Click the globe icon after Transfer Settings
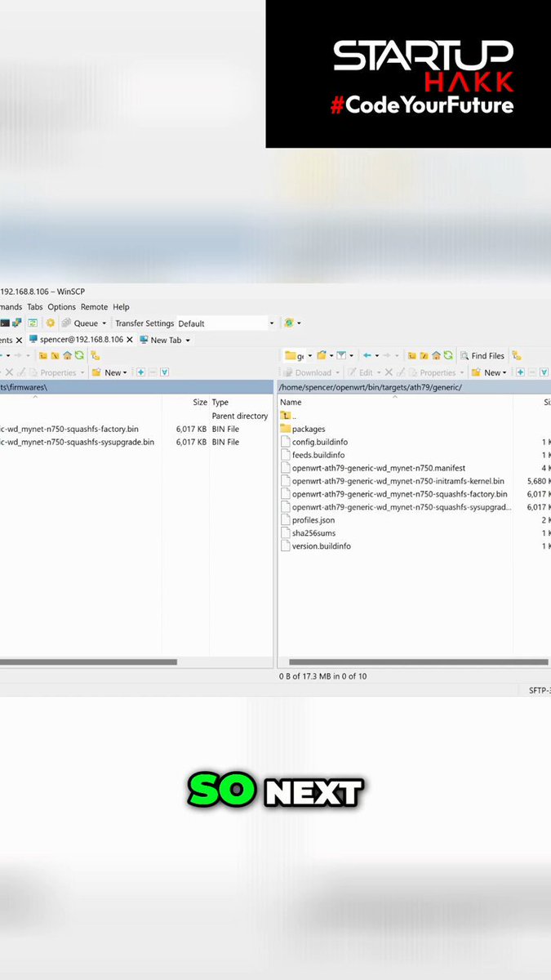 pyautogui.click(x=289, y=323)
